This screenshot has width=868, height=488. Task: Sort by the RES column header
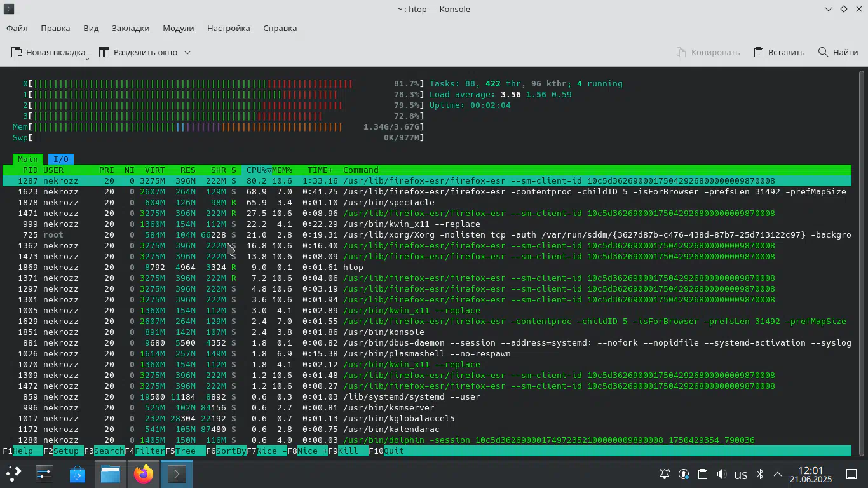188,170
